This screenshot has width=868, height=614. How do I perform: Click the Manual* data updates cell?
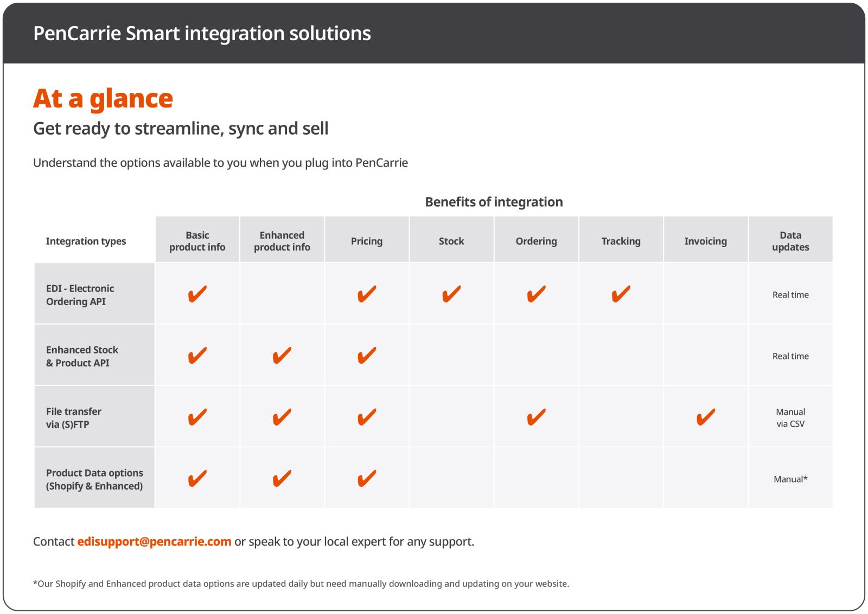click(790, 479)
